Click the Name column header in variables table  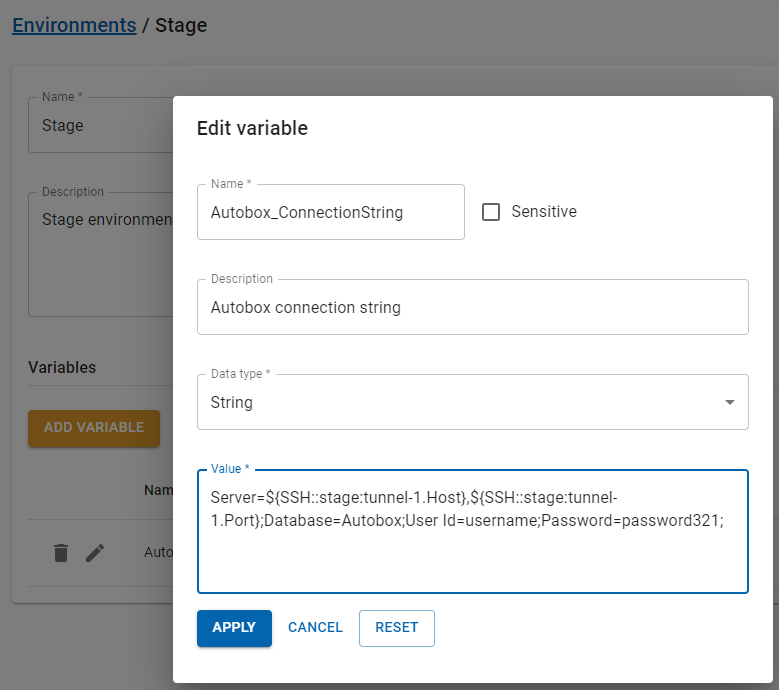[158, 490]
